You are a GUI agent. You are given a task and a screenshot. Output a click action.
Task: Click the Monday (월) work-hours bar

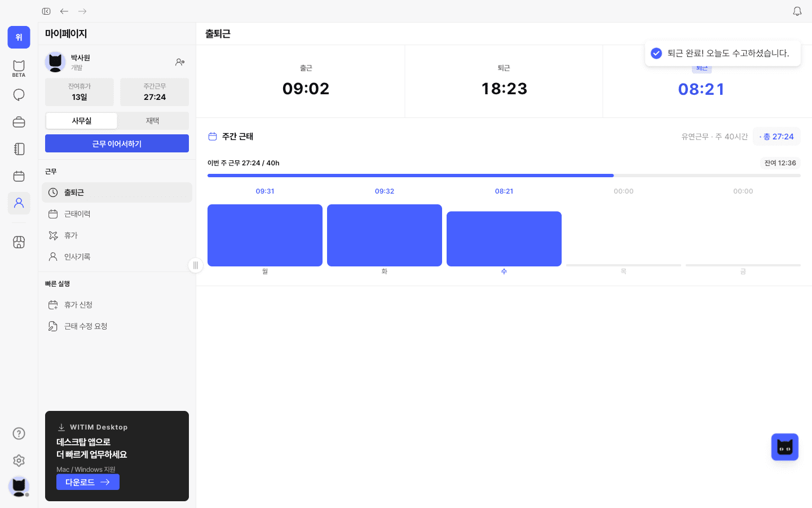point(265,235)
